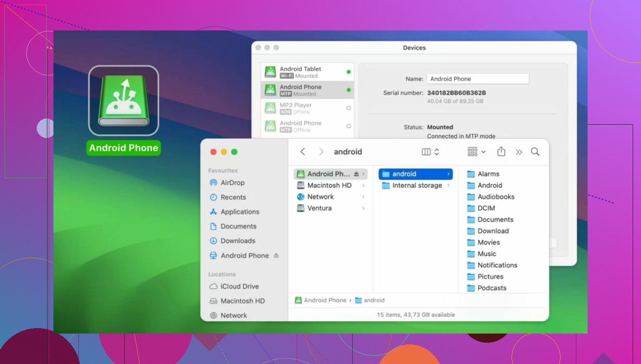Viewport: 641px width, 364px height.
Task: Expand Macintosh HD chevron in first column
Action: [x=363, y=186]
